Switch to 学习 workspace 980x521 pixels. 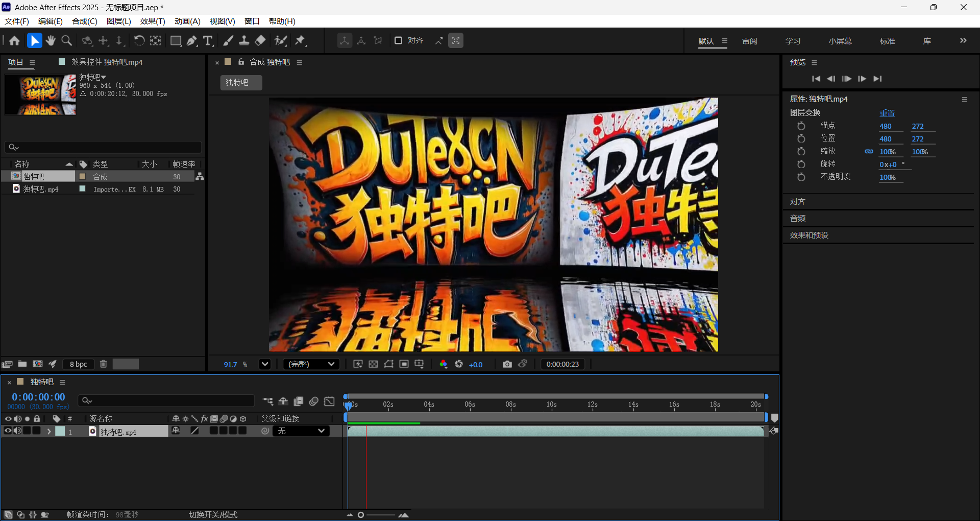click(x=793, y=41)
